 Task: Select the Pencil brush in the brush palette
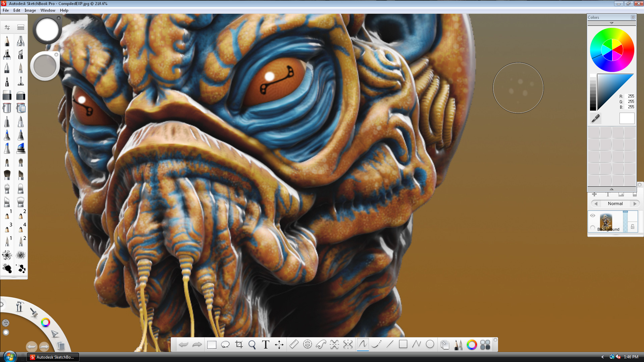(x=7, y=41)
